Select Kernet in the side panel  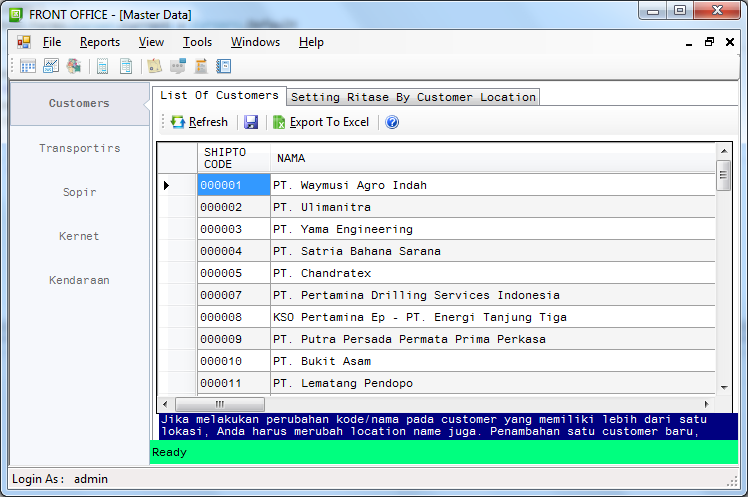79,236
